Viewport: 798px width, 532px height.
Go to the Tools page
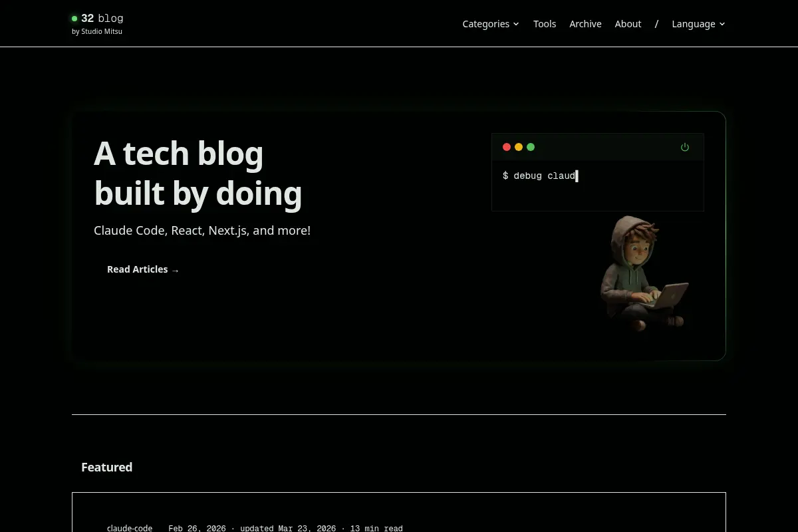click(x=545, y=24)
